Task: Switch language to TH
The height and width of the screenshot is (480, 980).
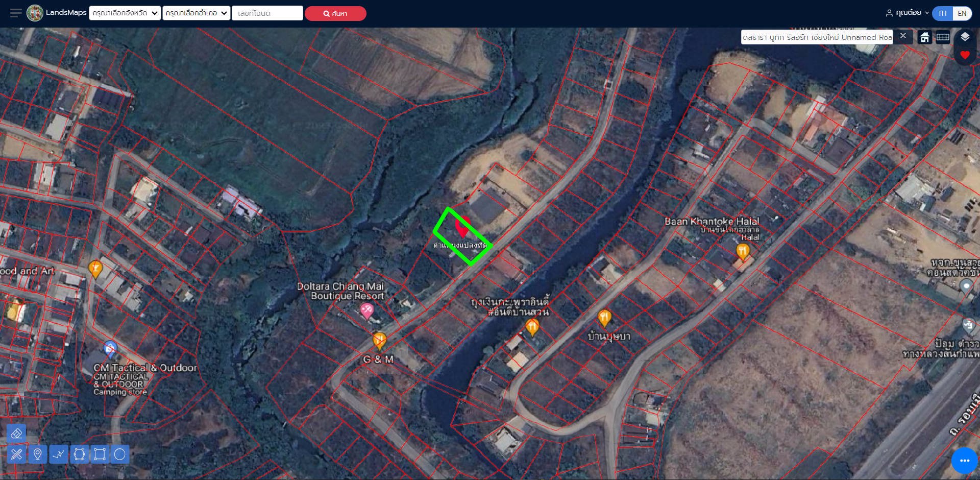Action: (x=942, y=13)
